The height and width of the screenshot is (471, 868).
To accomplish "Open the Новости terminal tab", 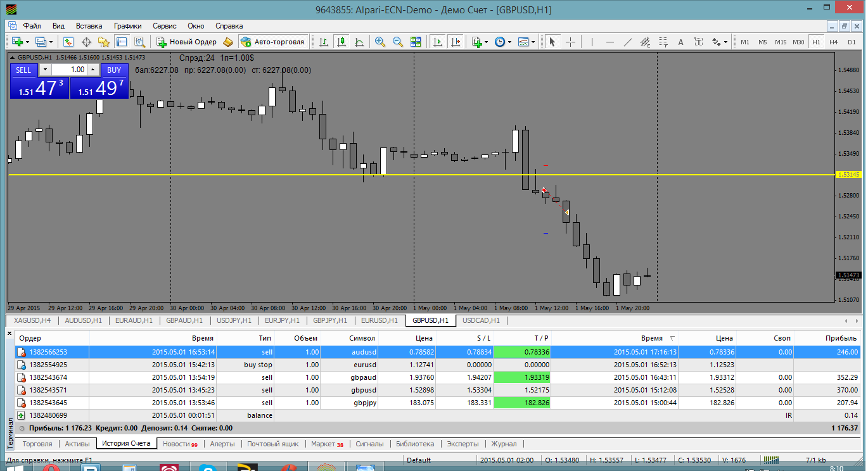I will click(180, 444).
